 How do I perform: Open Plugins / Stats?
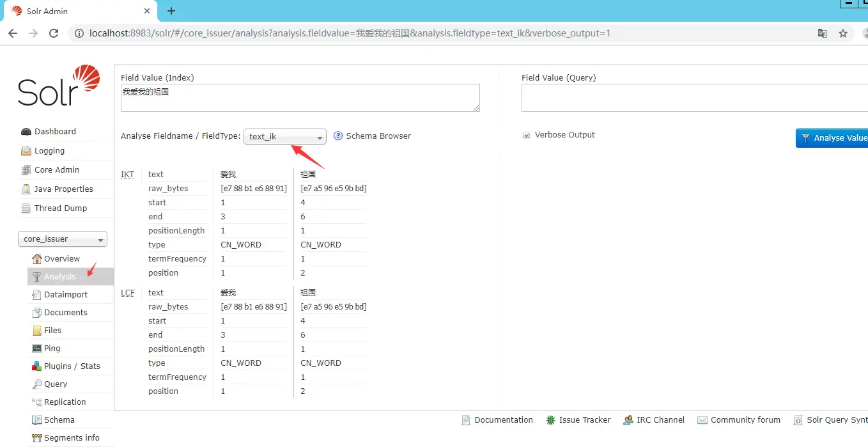[72, 366]
